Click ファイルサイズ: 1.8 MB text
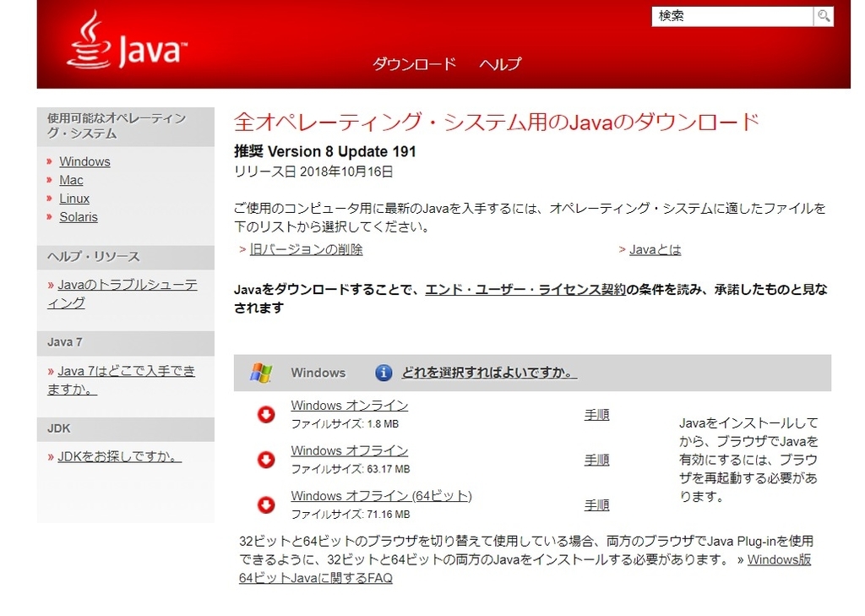Screen dimensions: 865x616 (x=345, y=424)
